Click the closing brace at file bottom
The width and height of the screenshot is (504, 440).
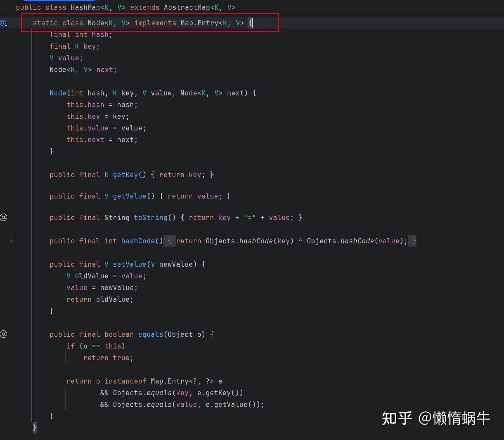pos(35,427)
